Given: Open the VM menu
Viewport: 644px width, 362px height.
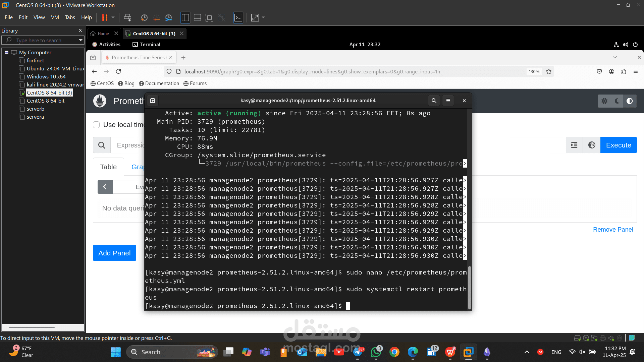Looking at the screenshot, I should (x=55, y=17).
